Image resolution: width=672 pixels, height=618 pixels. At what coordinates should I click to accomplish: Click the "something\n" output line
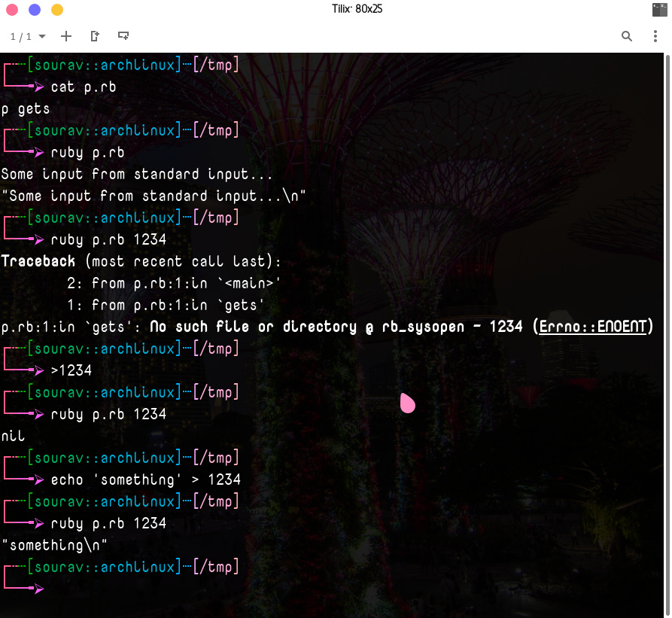(55, 544)
